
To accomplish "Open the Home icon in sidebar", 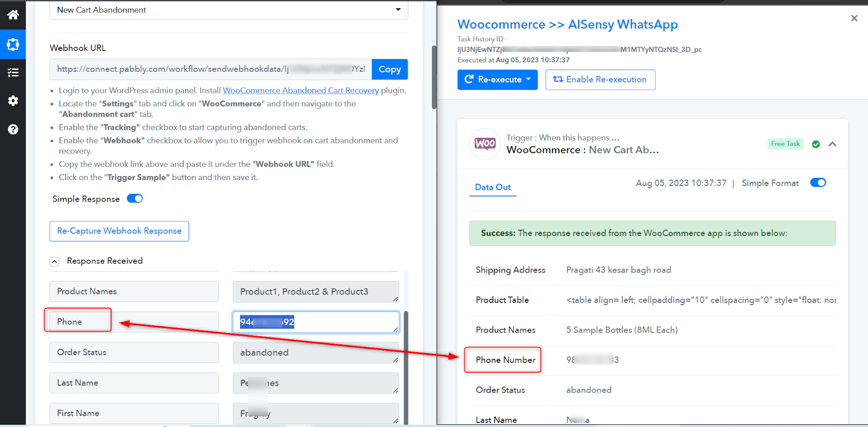I will 13,15.
